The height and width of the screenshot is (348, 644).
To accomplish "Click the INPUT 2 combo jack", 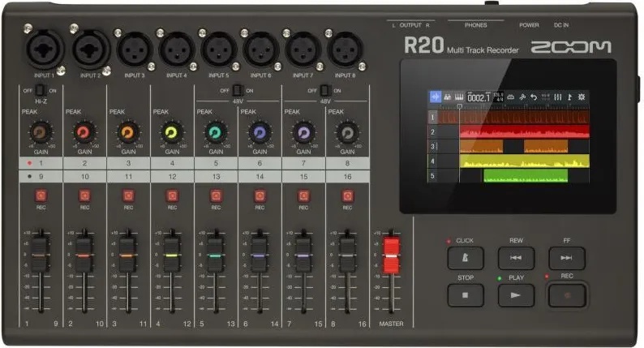I will [90, 49].
